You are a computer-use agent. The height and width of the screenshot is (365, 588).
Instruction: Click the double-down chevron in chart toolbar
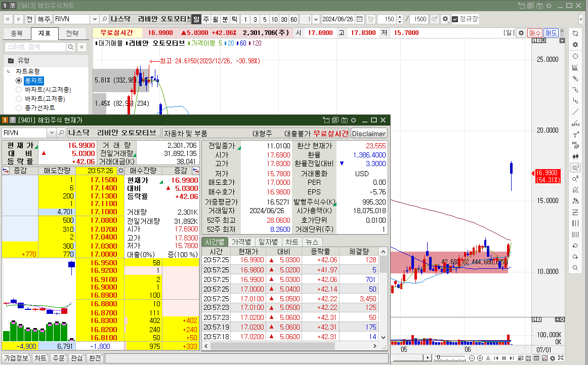click(18, 19)
